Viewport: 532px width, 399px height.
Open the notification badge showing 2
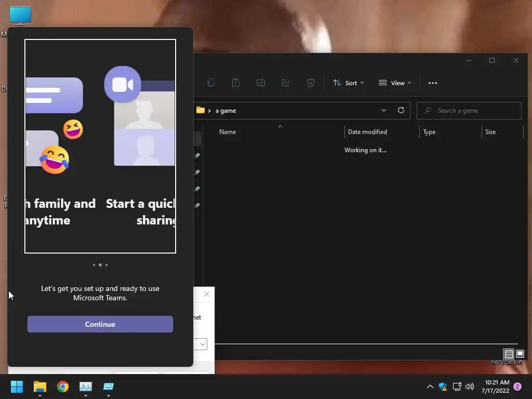point(517,387)
